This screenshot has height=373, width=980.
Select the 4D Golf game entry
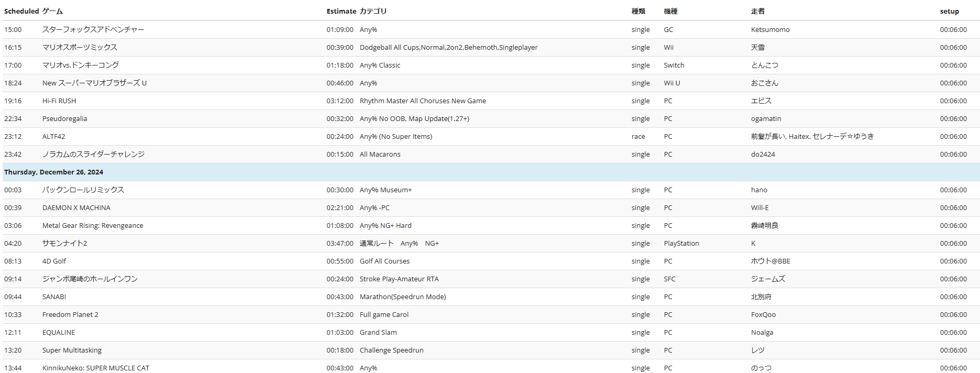(x=54, y=261)
